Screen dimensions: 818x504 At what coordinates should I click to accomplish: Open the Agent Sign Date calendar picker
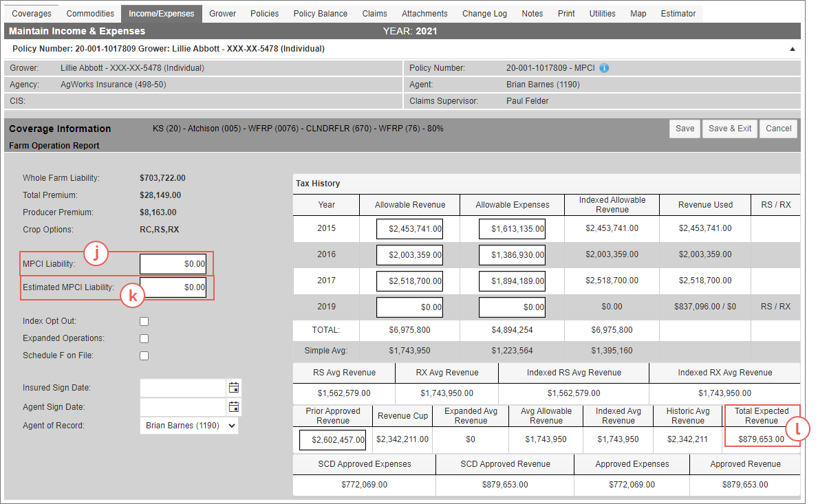pyautogui.click(x=234, y=406)
